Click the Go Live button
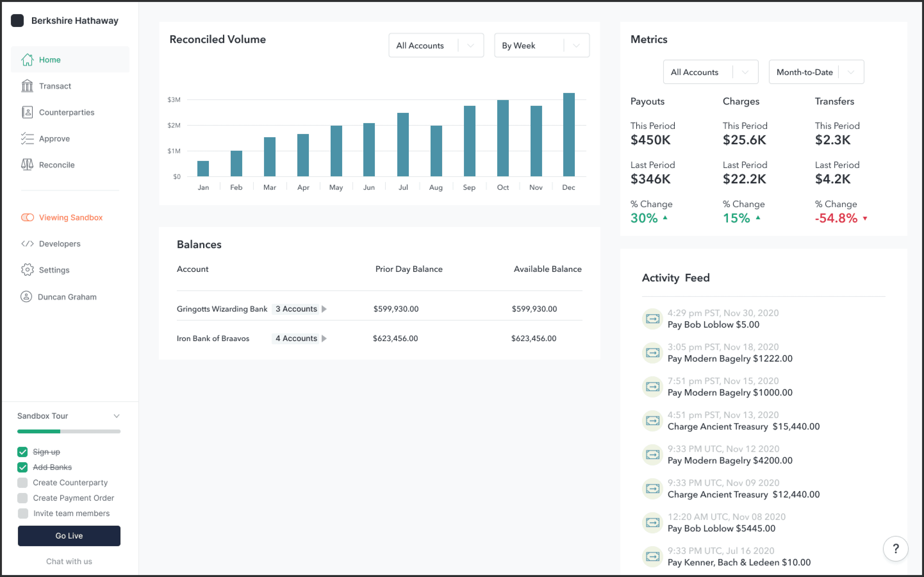 click(69, 536)
